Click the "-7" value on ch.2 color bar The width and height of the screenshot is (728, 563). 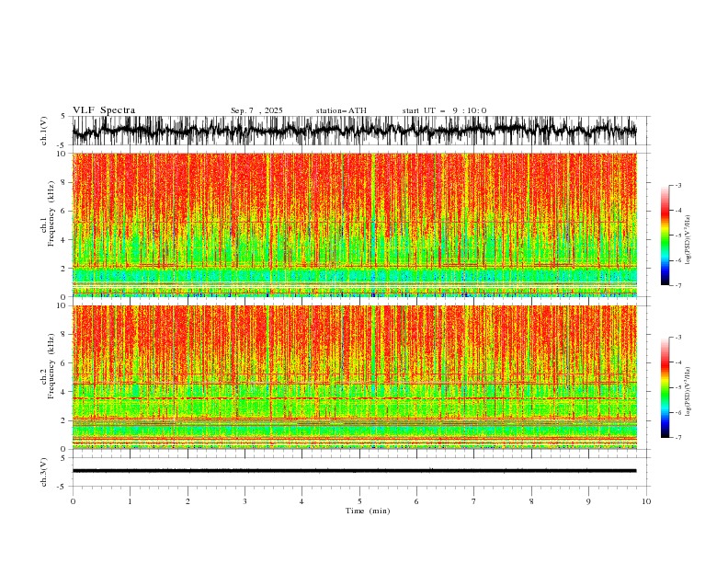[678, 438]
